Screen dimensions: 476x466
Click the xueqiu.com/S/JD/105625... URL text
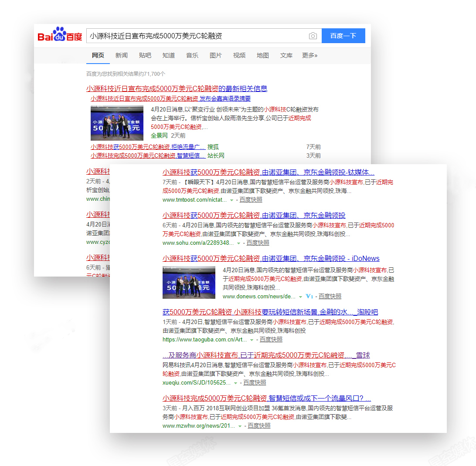197,382
